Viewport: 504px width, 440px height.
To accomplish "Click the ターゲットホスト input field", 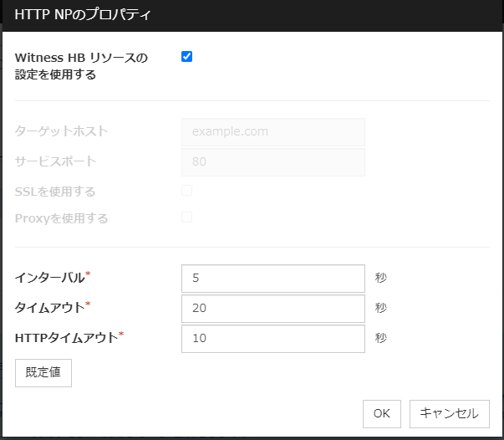I will click(x=273, y=131).
